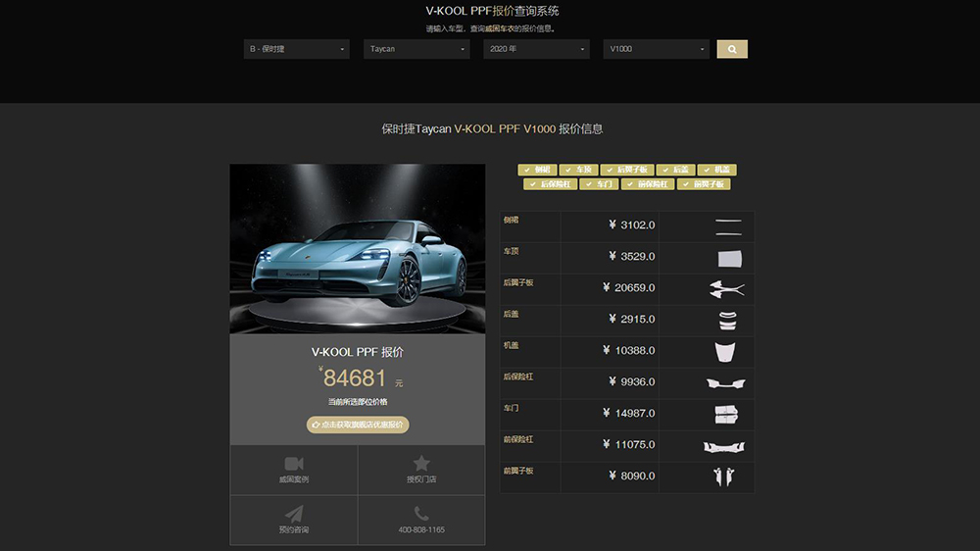Click the ¥ 9936.0 price cell

[610, 383]
